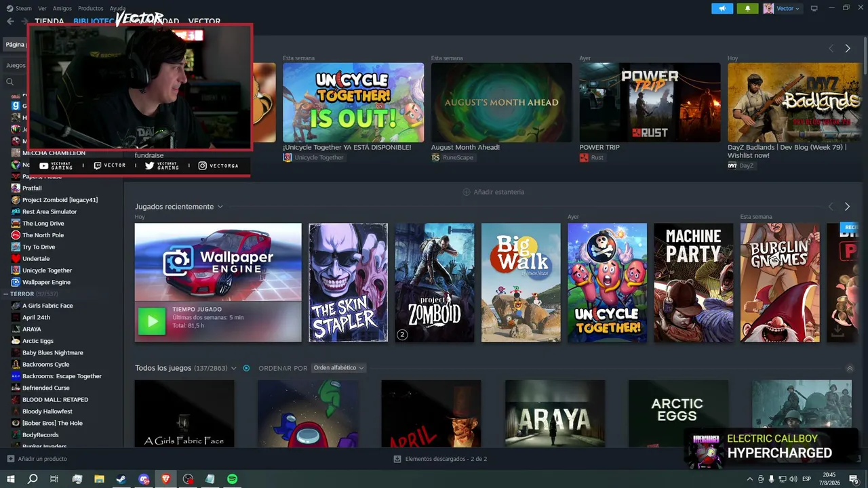
Task: Open the ARAYA cover in Todos los juegos
Action: (555, 413)
